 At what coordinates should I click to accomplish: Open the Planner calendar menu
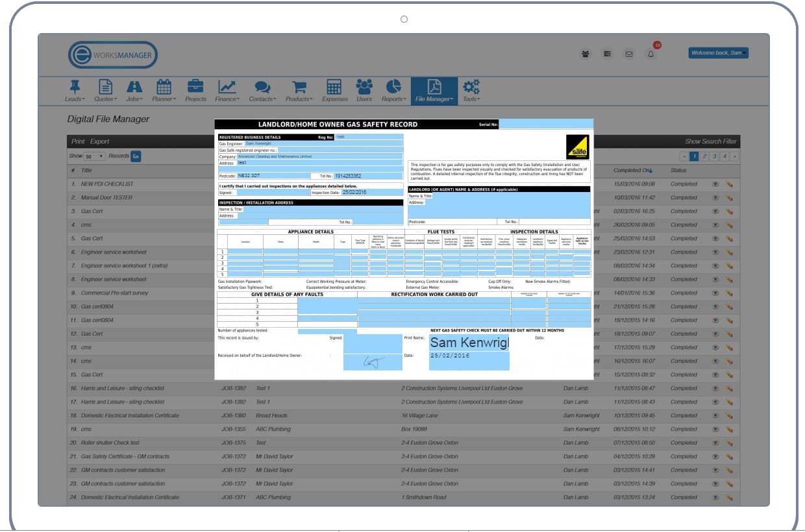click(164, 86)
